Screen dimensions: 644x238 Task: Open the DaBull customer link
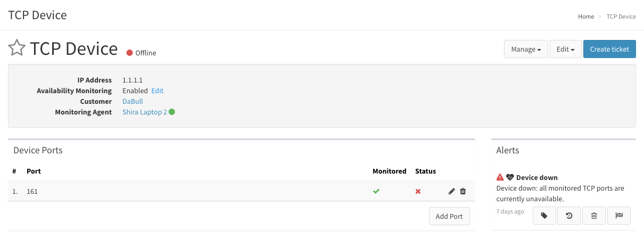point(133,101)
